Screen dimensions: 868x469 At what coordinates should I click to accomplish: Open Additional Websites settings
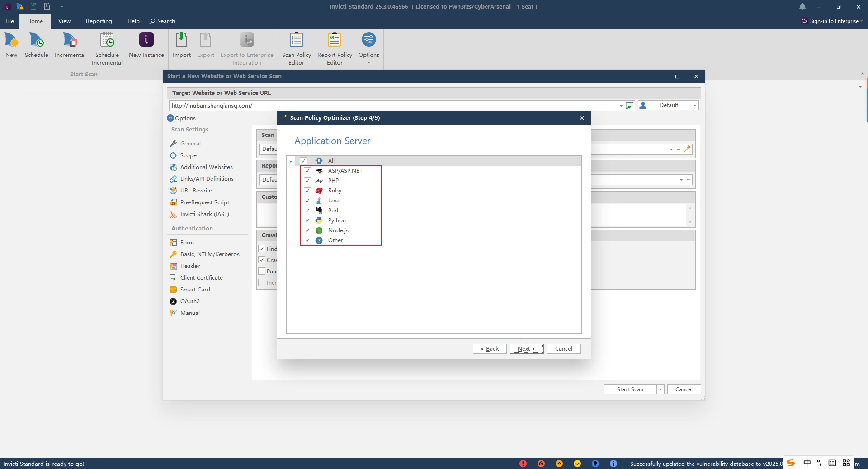(x=207, y=167)
